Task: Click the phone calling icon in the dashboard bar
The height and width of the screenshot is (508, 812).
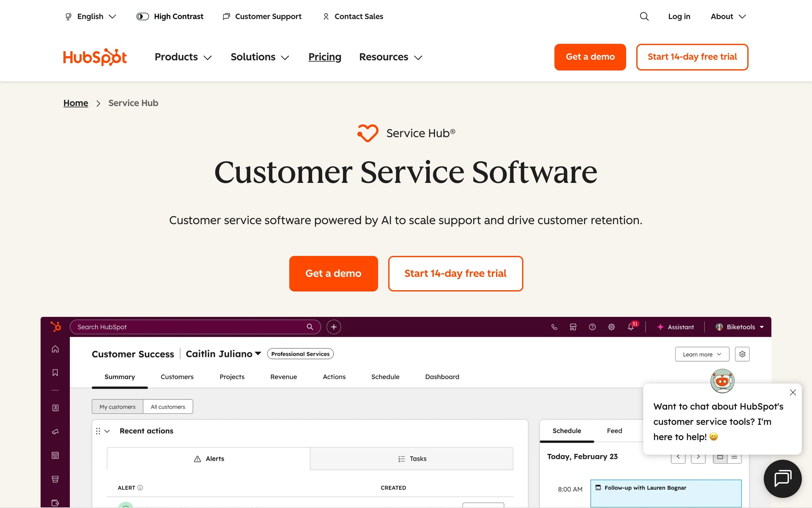Action: [x=554, y=327]
